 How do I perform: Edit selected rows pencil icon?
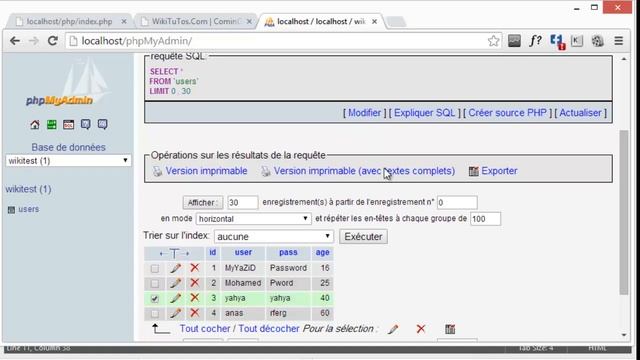[x=393, y=329]
